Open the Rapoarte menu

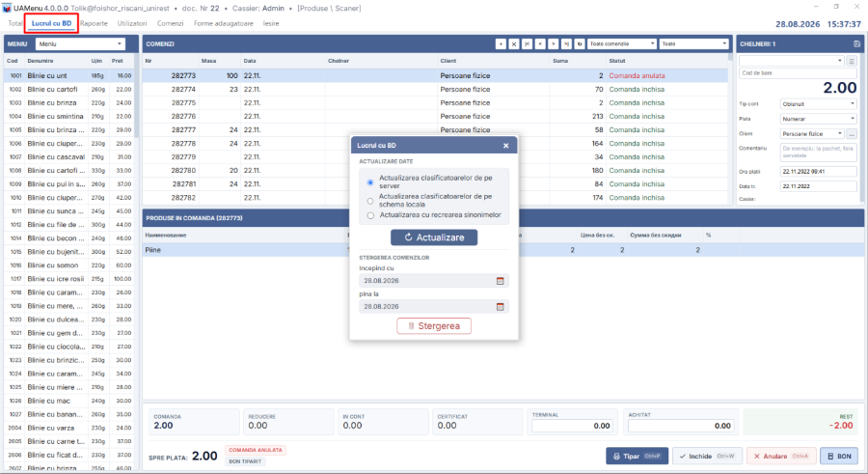tap(94, 23)
